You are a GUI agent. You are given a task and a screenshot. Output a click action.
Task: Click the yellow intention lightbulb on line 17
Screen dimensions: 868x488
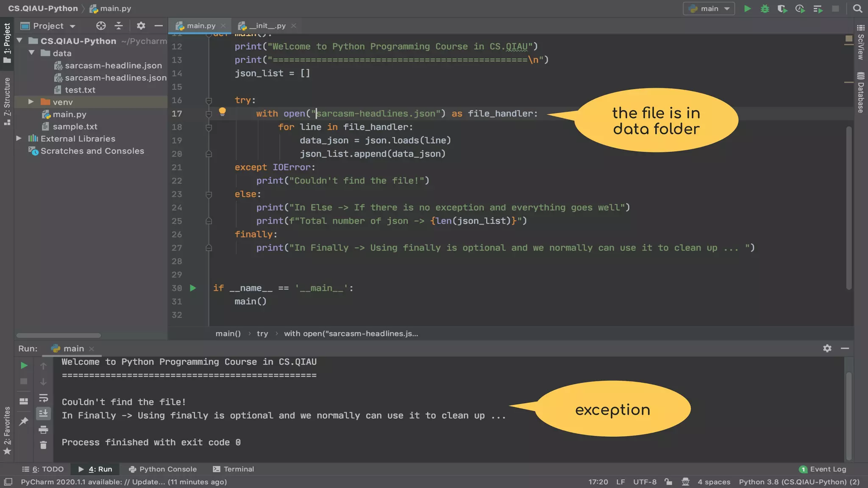[x=222, y=112]
